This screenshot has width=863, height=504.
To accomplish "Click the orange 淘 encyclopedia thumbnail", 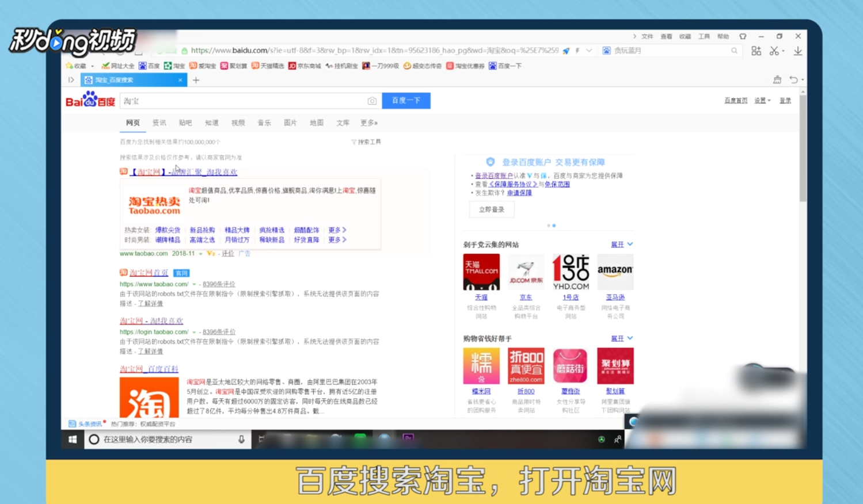I will pyautogui.click(x=149, y=398).
